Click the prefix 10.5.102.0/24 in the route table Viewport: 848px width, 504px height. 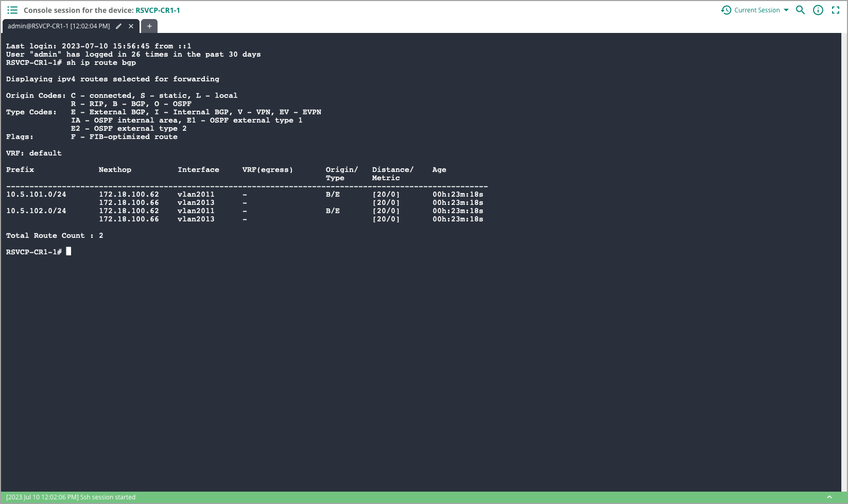pyautogui.click(x=36, y=211)
